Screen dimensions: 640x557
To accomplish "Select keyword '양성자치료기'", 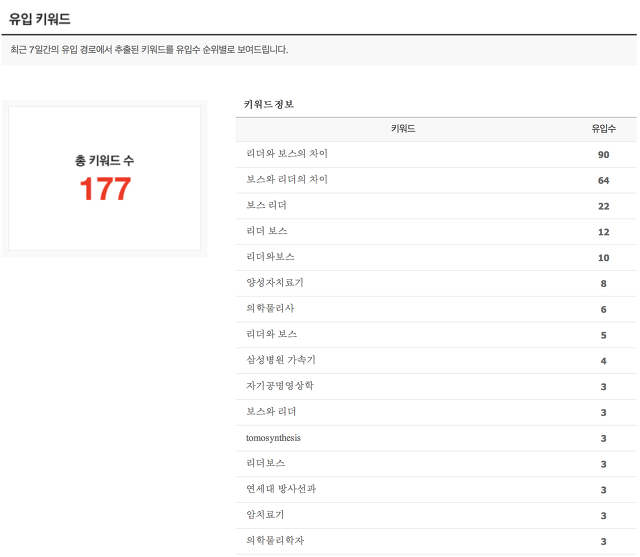I will coord(275,282).
